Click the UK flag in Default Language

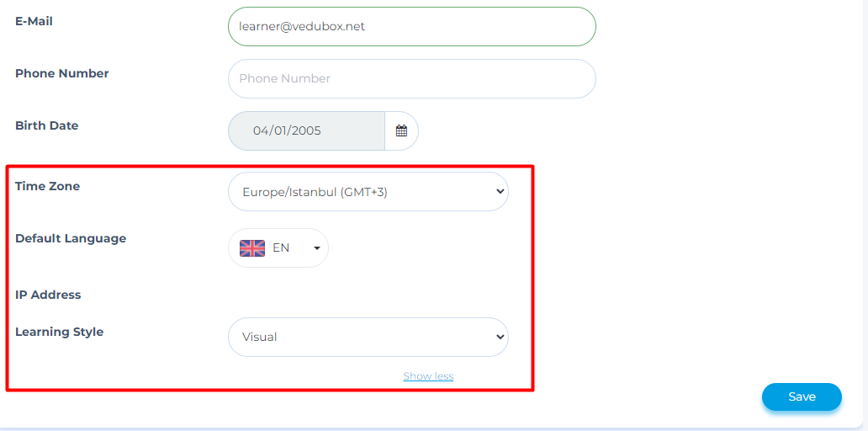[252, 247]
